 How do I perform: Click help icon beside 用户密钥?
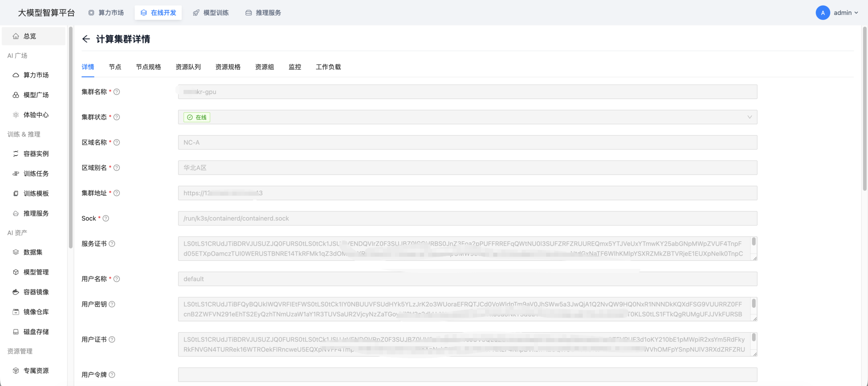click(x=112, y=304)
